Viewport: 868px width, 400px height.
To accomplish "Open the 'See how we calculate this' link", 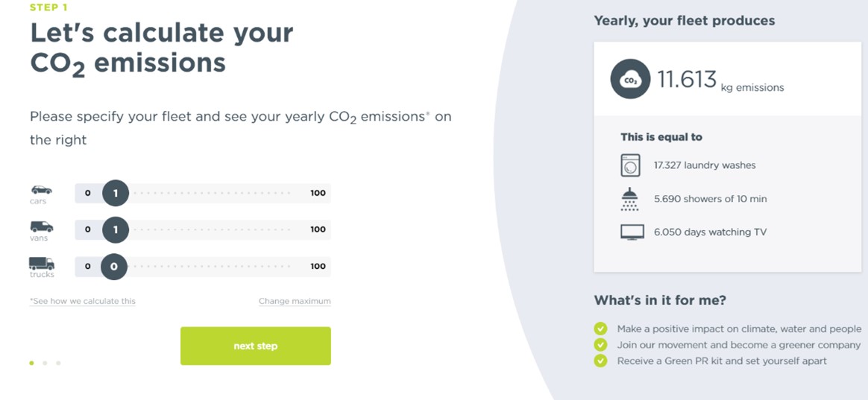I will tap(83, 301).
